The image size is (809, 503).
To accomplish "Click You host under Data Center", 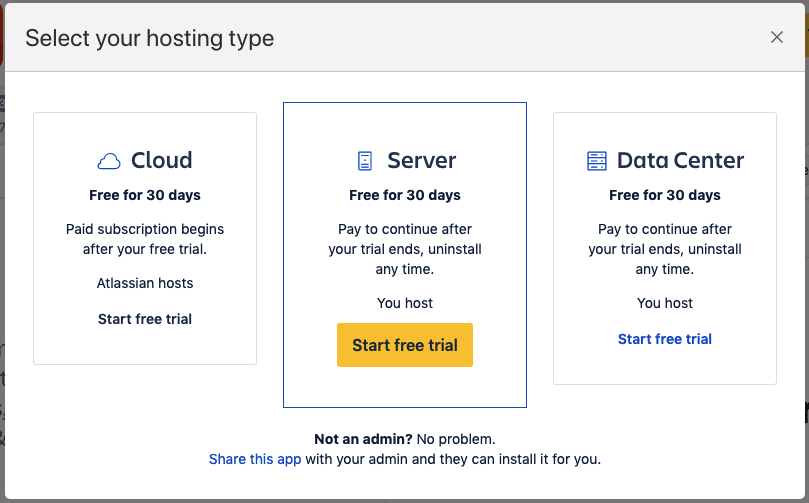I will (x=665, y=303).
